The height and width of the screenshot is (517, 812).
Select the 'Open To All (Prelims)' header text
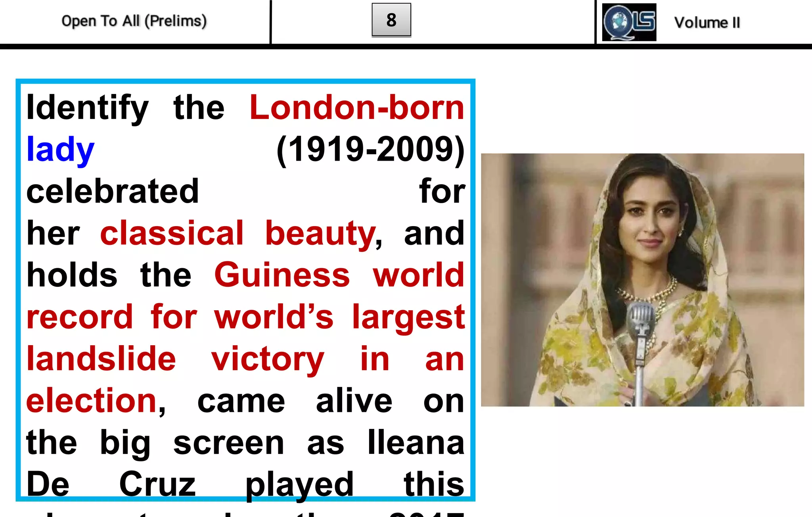click(134, 21)
